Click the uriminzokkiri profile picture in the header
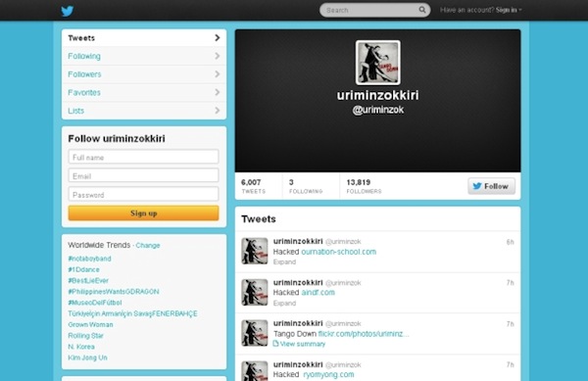 point(377,63)
